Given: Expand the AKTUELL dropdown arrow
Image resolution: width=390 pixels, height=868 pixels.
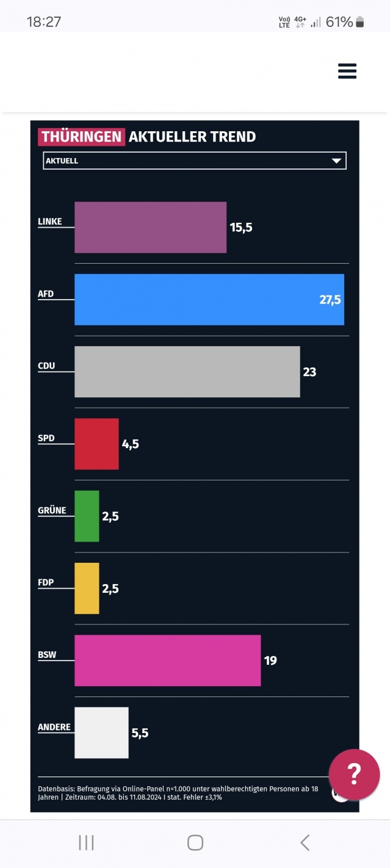Looking at the screenshot, I should (336, 161).
